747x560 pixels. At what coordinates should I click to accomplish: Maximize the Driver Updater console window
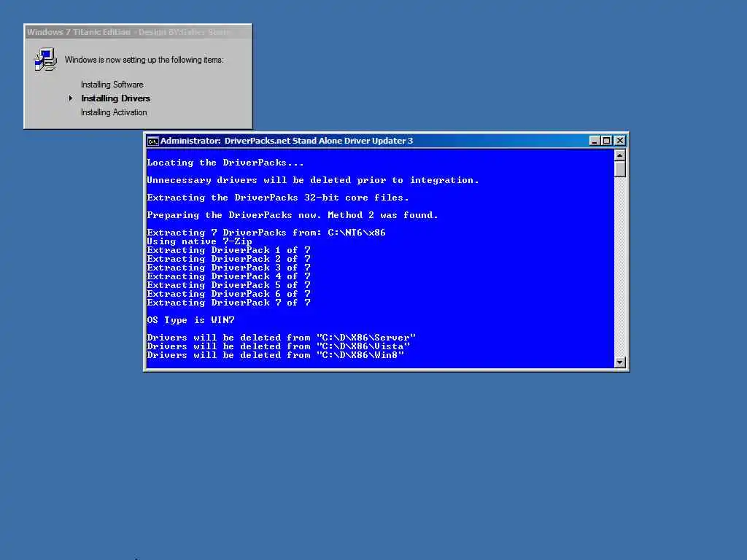[606, 141]
